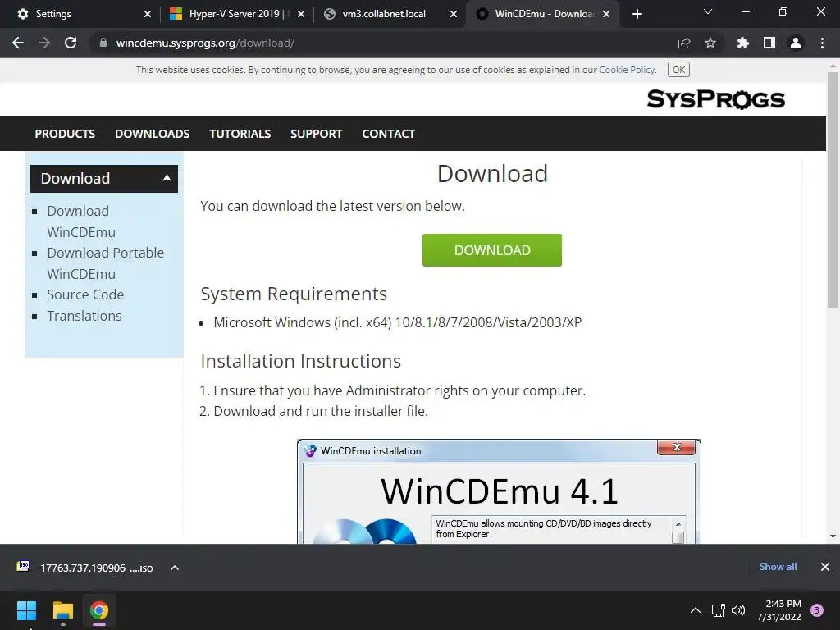Close the vm3.collabnet.local tab
This screenshot has width=840, height=630.
453,14
